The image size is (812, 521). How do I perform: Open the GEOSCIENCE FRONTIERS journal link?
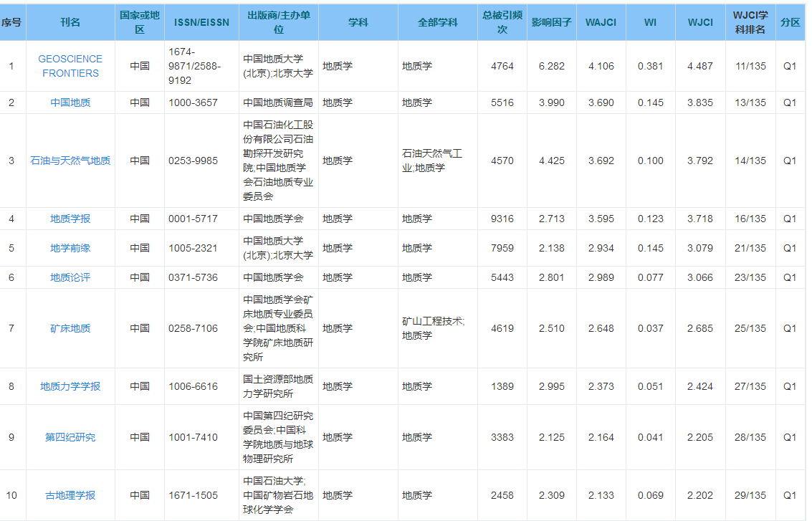(x=70, y=67)
